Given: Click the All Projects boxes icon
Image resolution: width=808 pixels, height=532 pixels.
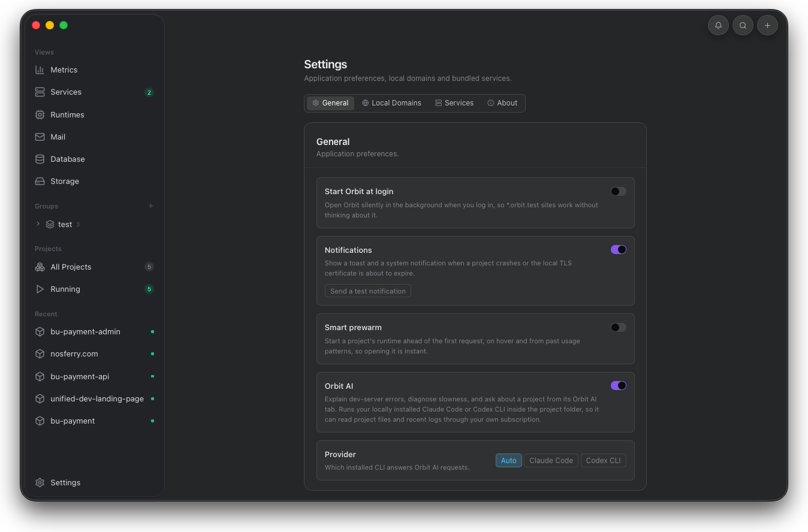Looking at the screenshot, I should (40, 267).
